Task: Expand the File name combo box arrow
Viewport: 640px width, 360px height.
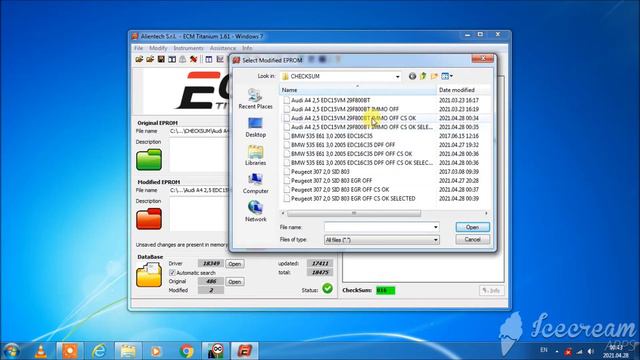Action: (436, 227)
